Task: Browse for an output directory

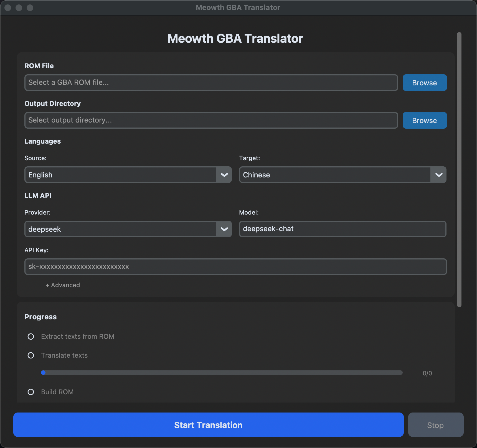Action: [425, 120]
